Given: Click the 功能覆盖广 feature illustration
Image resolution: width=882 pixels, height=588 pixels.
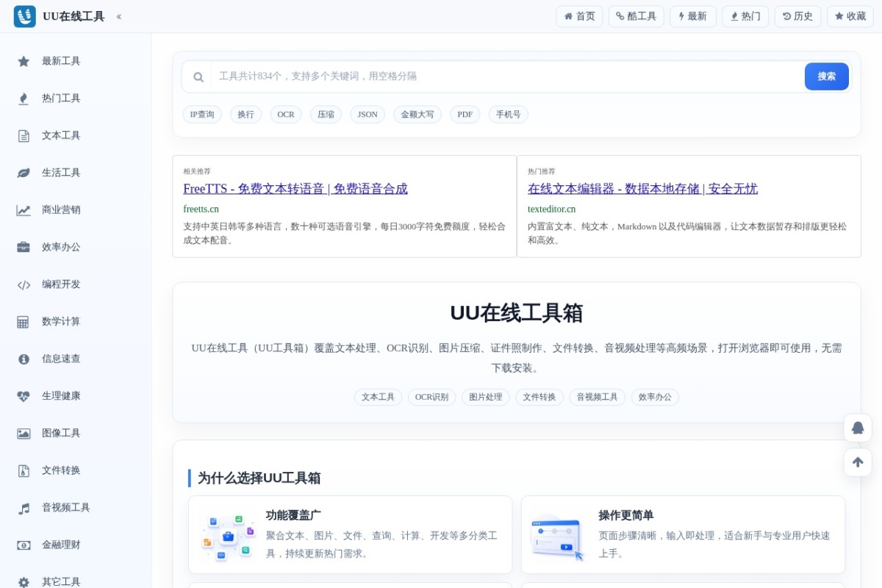Looking at the screenshot, I should (x=228, y=537).
